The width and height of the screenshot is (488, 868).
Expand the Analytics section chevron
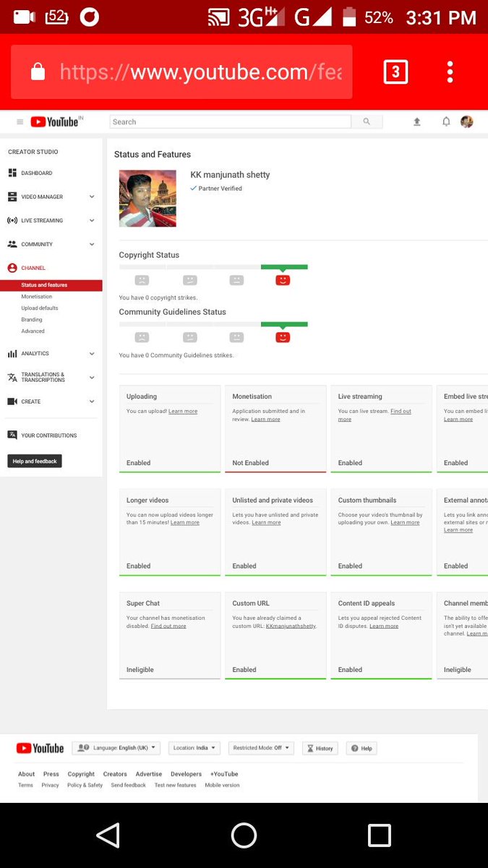[92, 354]
